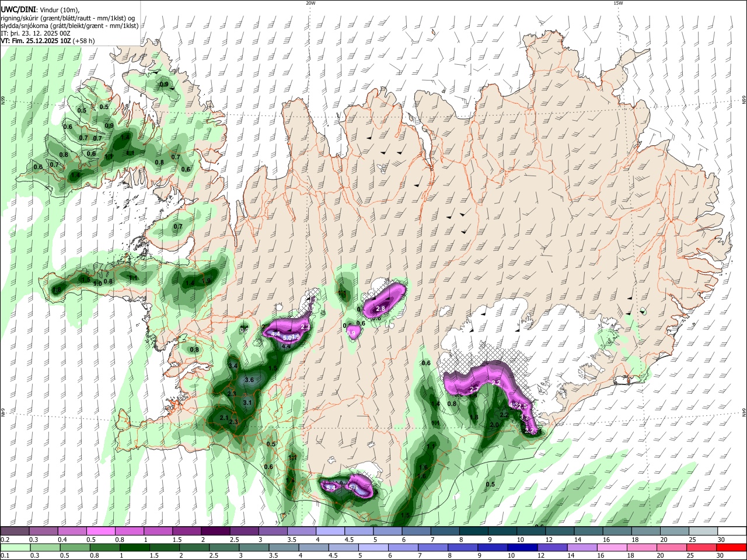747x560 pixels.
Task: Click the 3.6 precipitation value on the map
Action: (x=249, y=380)
